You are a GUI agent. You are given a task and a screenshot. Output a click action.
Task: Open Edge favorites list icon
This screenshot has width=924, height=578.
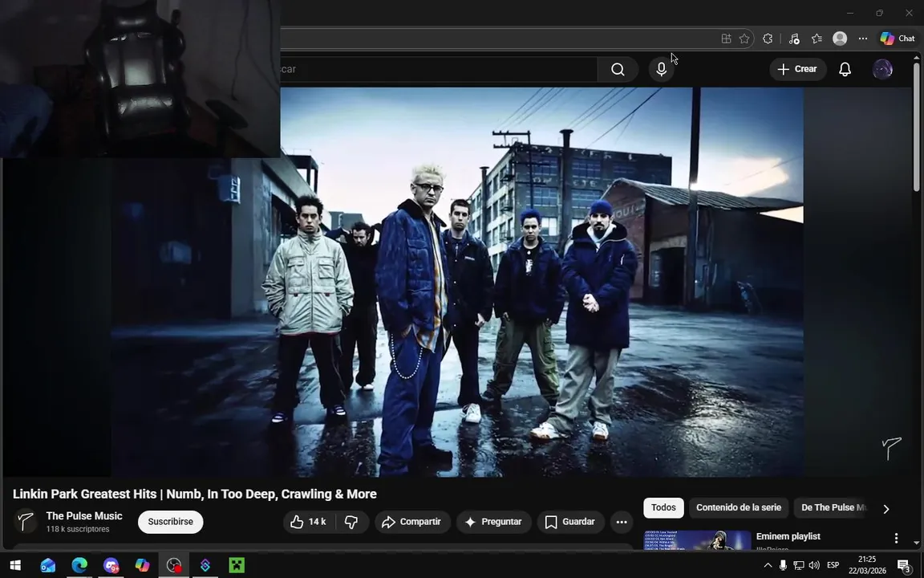point(817,39)
